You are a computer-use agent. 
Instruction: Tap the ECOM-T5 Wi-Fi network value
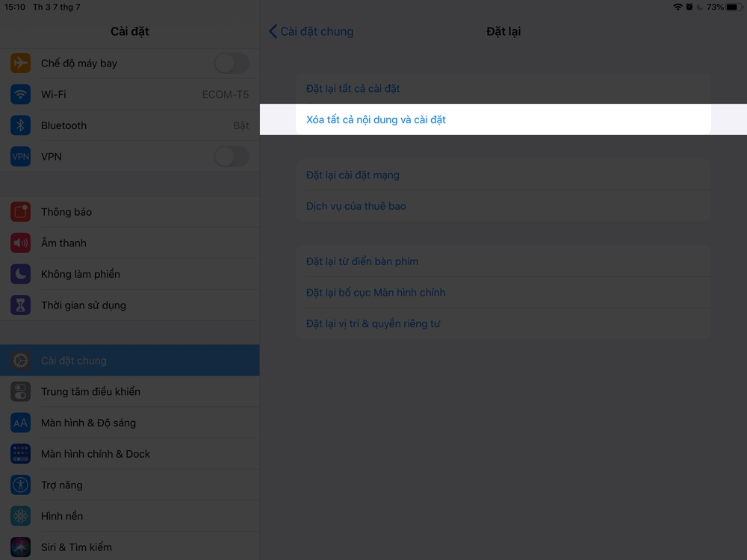point(226,94)
